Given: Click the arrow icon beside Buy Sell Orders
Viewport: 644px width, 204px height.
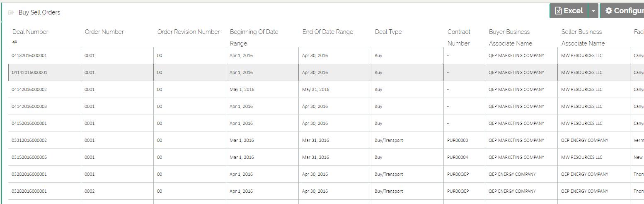Looking at the screenshot, I should click(11, 13).
